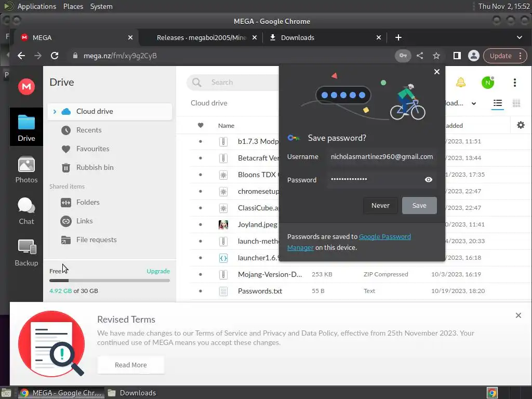Switch to Downloads in the taskbar
This screenshot has width=532, height=399.
click(x=132, y=393)
